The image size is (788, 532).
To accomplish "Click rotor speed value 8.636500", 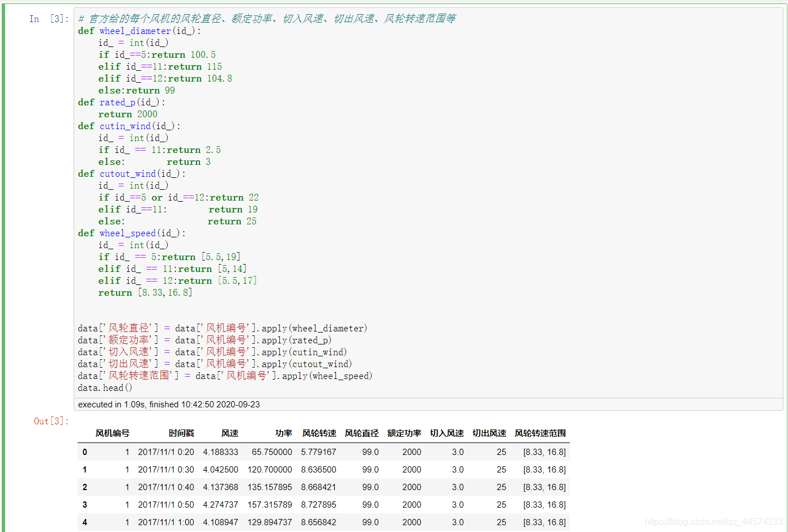I will point(318,470).
